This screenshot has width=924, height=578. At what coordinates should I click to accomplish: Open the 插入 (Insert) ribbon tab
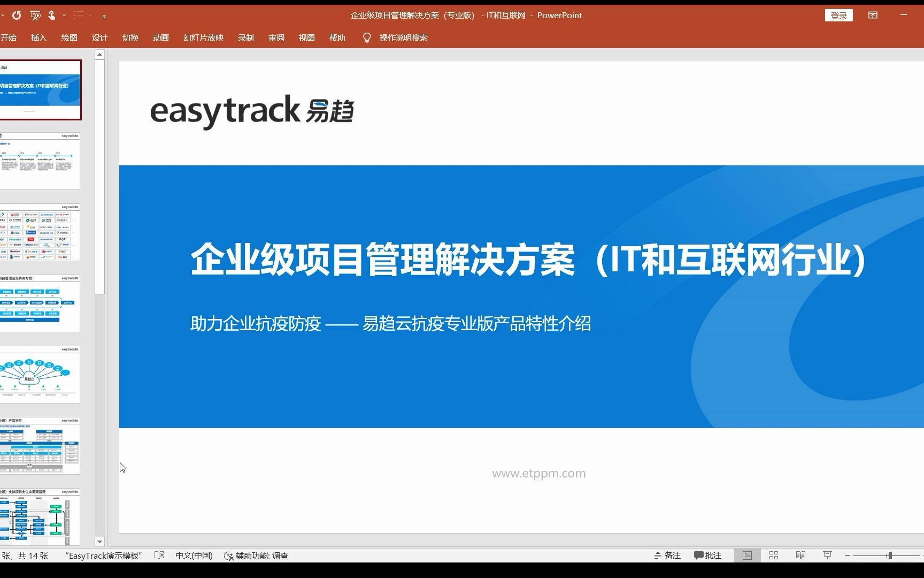point(39,37)
